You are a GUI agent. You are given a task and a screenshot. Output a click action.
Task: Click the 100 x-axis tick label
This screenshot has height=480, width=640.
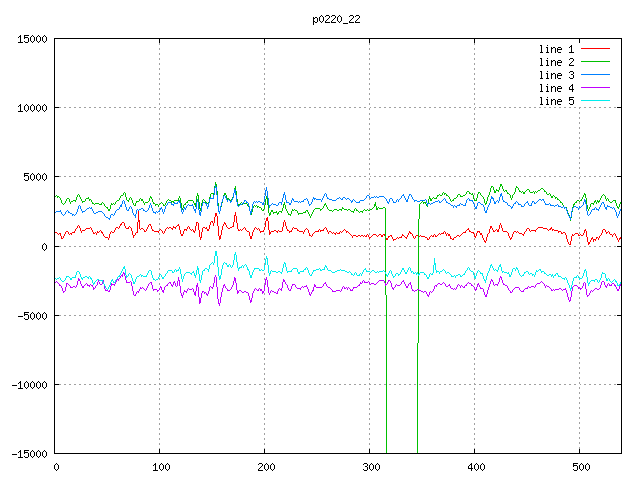click(x=160, y=467)
